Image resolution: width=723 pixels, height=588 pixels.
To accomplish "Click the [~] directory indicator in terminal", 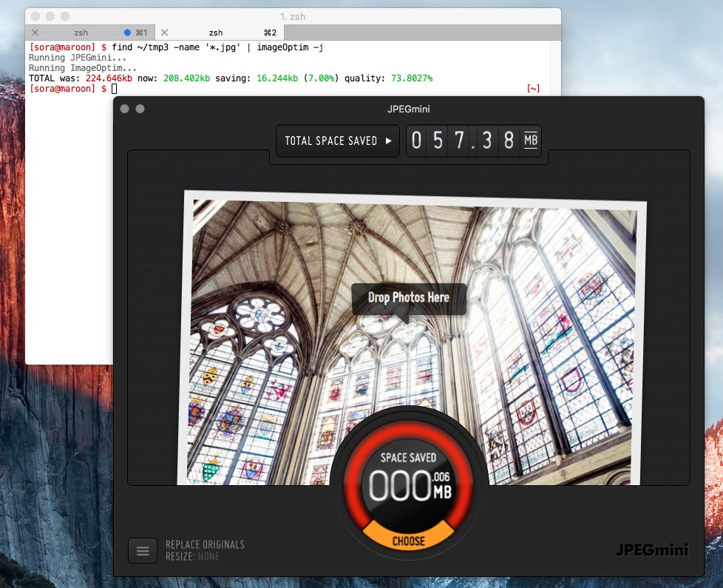I will pos(533,89).
